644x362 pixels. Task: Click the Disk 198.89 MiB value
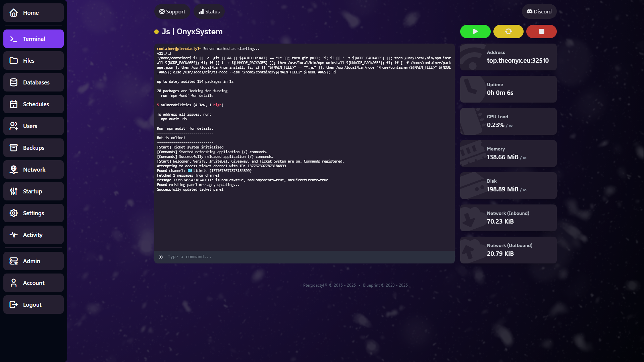pyautogui.click(x=503, y=189)
